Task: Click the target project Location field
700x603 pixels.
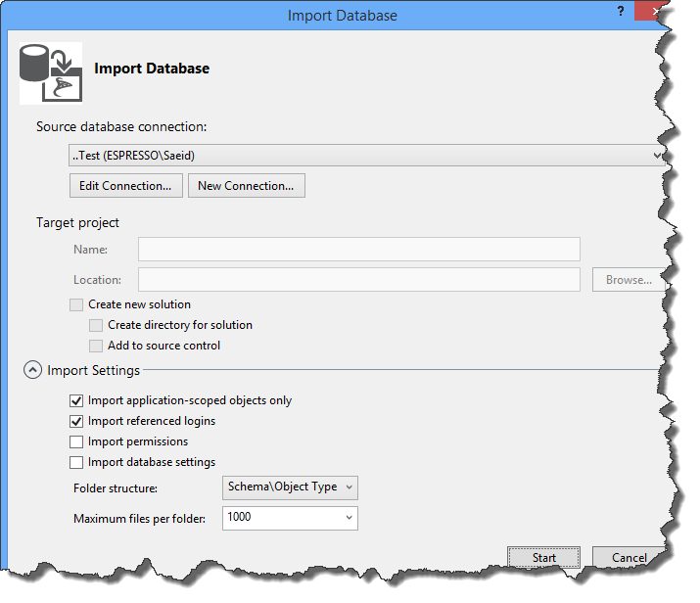Action: click(359, 279)
